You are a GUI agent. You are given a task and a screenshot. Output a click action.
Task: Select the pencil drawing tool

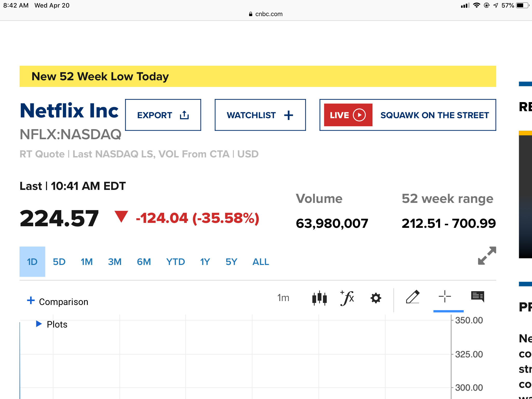413,297
